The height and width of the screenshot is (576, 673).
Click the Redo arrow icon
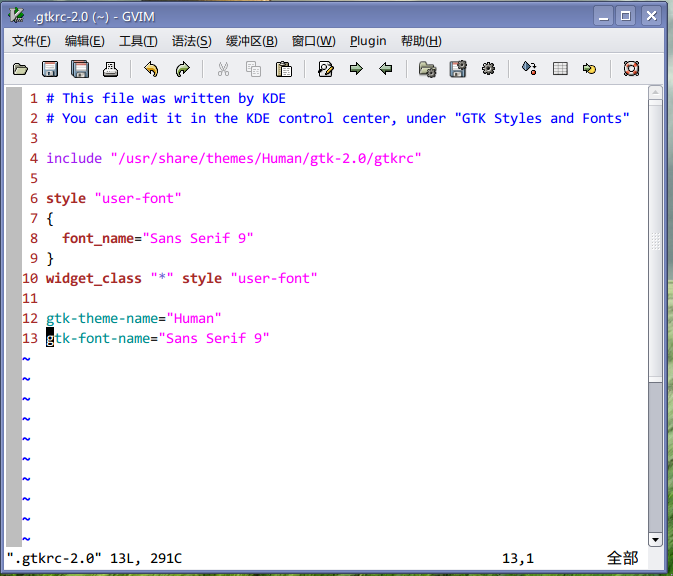pyautogui.click(x=183, y=69)
